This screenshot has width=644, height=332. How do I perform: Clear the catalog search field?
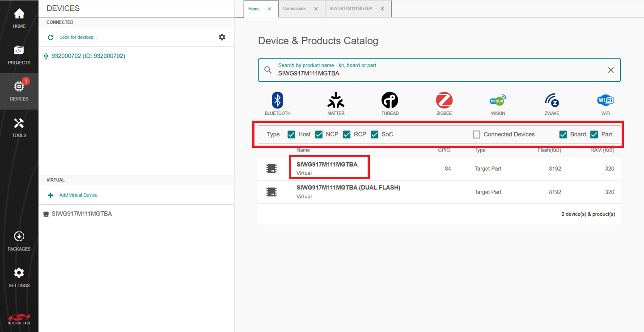[610, 70]
